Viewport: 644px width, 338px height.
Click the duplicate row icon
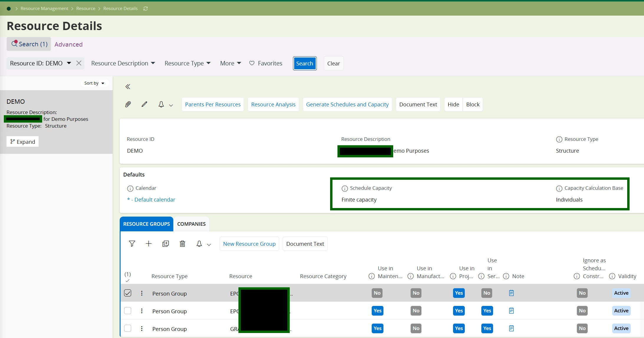click(x=166, y=244)
